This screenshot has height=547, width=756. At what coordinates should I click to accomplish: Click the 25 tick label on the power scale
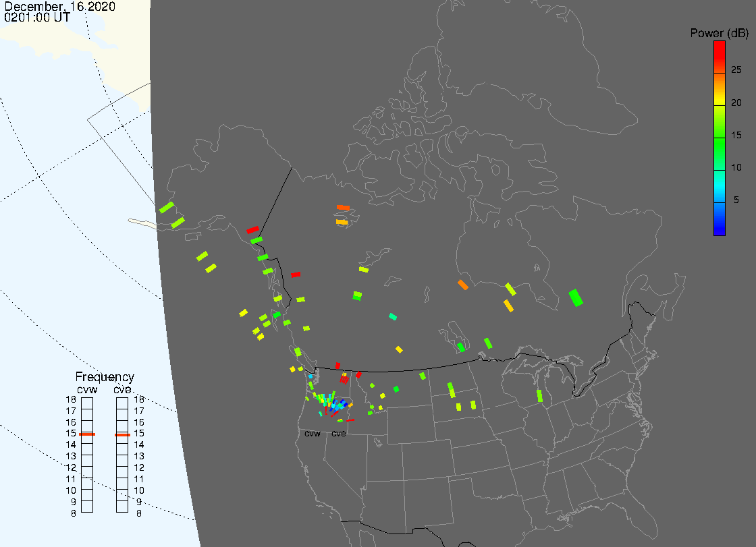pyautogui.click(x=736, y=70)
